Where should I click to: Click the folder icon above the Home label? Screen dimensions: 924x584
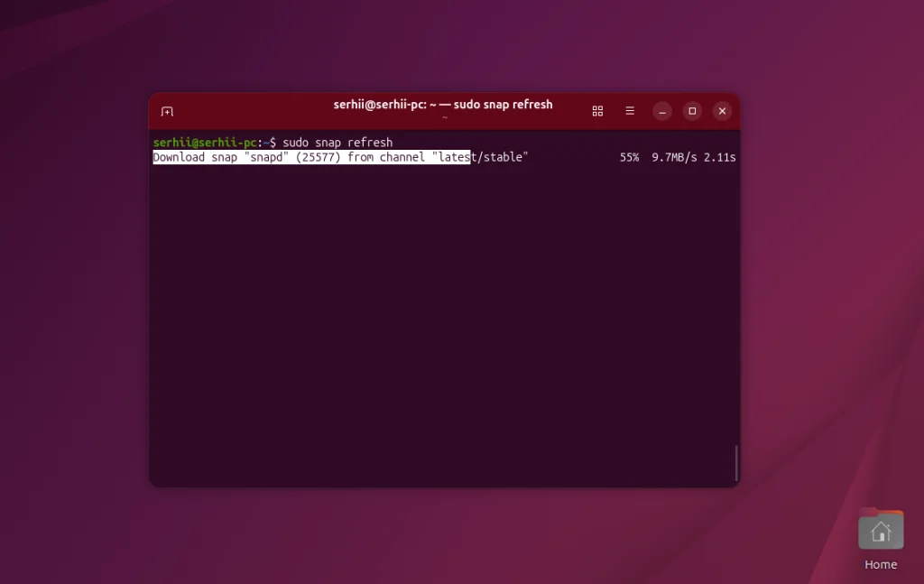click(880, 531)
